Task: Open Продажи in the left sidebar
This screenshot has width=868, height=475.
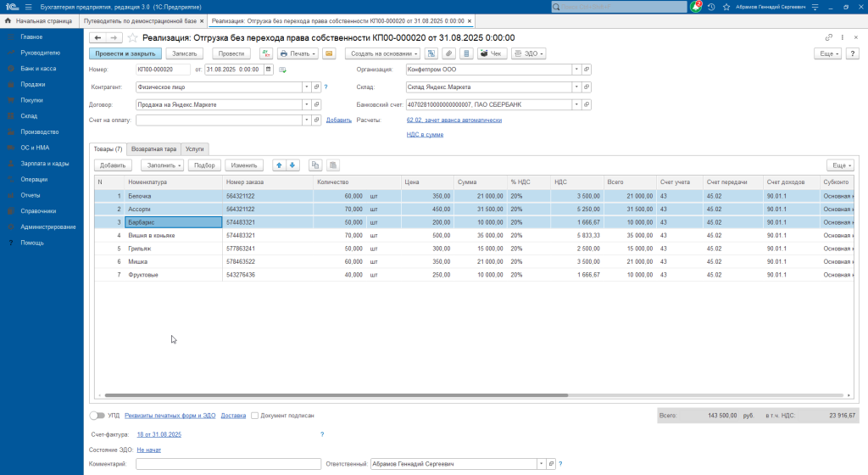Action: pyautogui.click(x=32, y=84)
